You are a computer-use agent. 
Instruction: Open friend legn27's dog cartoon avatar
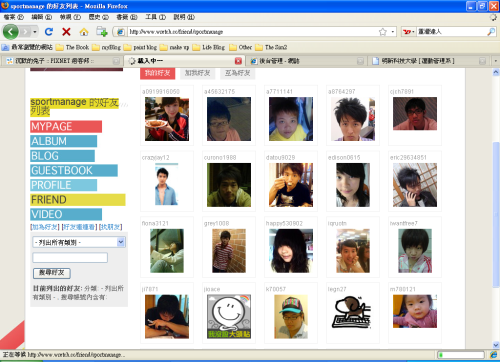(x=351, y=312)
